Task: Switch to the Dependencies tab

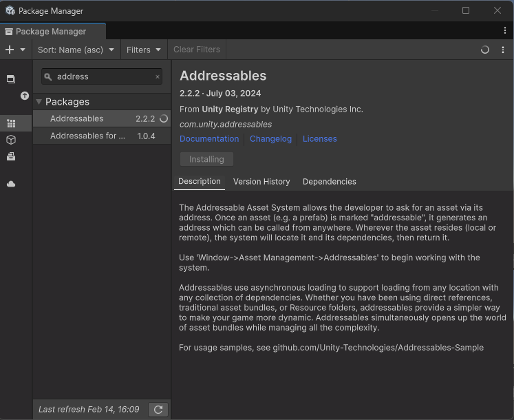Action: coord(329,182)
